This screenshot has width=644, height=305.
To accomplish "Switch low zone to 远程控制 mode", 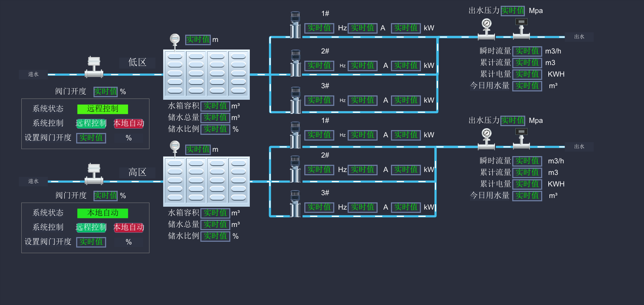I will point(91,123).
